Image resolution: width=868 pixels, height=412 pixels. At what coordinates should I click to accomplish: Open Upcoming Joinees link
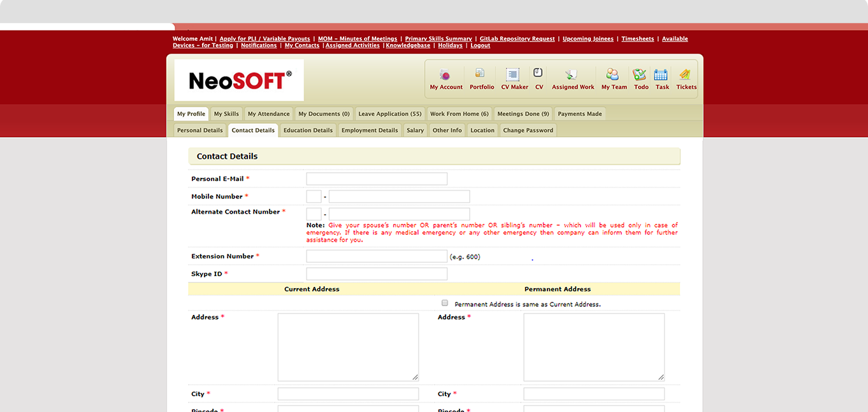point(588,39)
